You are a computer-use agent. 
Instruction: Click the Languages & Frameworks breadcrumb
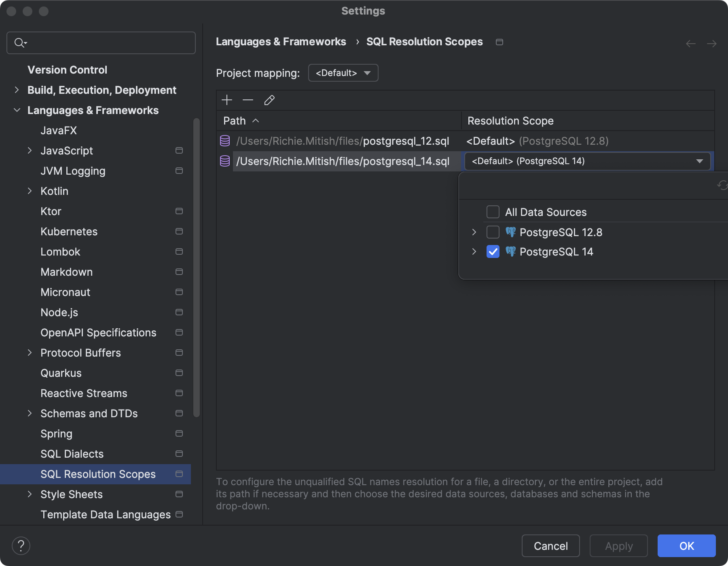(x=281, y=42)
